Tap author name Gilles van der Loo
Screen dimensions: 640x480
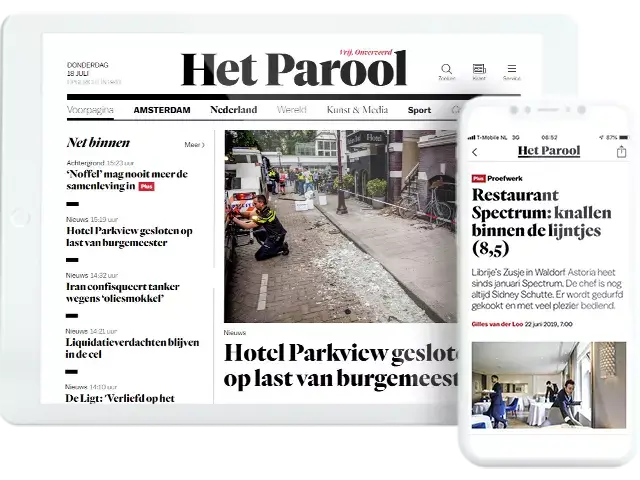click(x=497, y=324)
